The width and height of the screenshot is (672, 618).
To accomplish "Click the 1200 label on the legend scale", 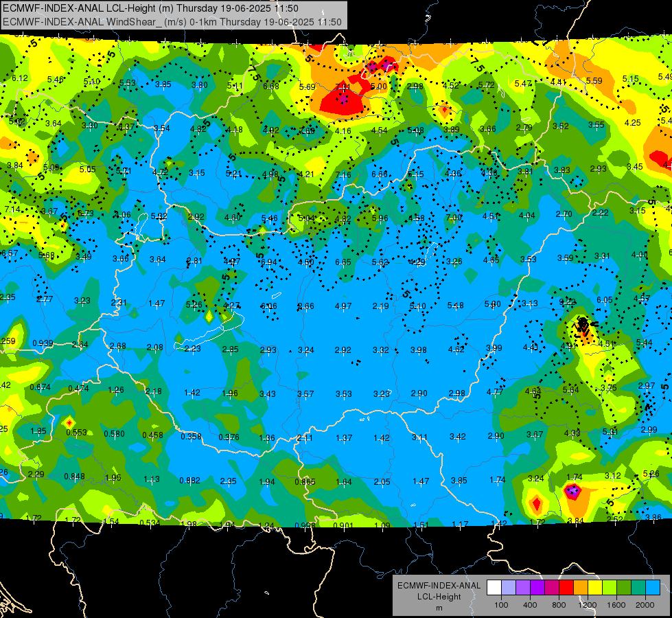I will (x=588, y=605).
